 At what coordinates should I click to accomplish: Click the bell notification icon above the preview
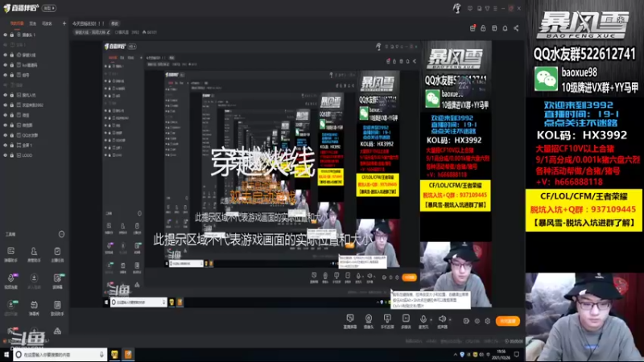click(x=506, y=28)
